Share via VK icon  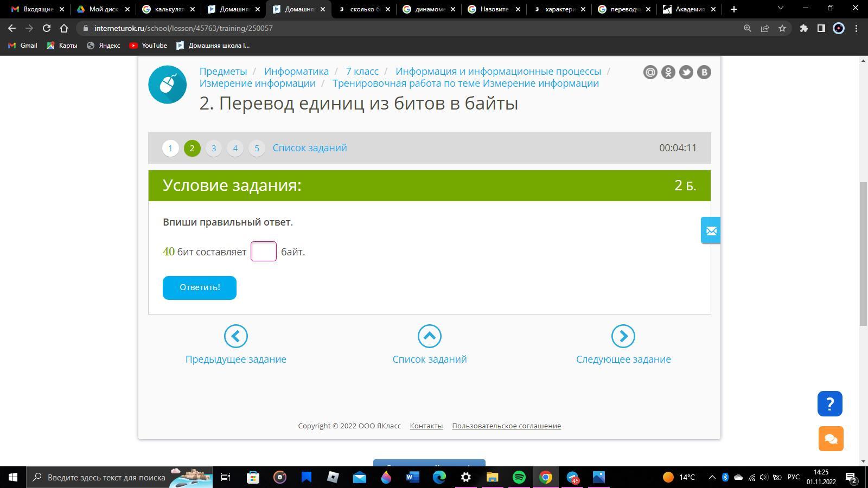click(x=704, y=72)
